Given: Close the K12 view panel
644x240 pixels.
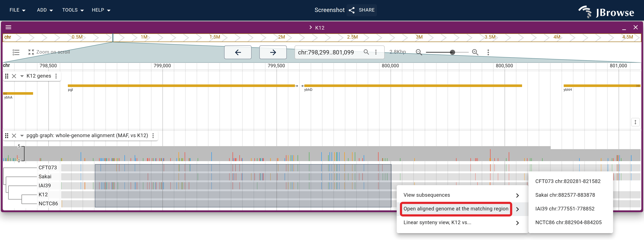Looking at the screenshot, I should 635,27.
